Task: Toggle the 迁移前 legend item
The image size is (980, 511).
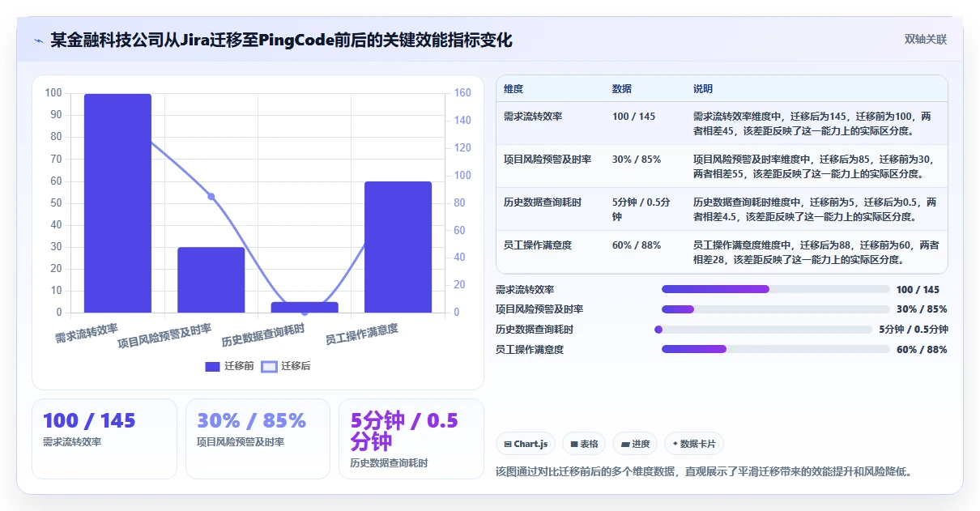Action: (229, 366)
